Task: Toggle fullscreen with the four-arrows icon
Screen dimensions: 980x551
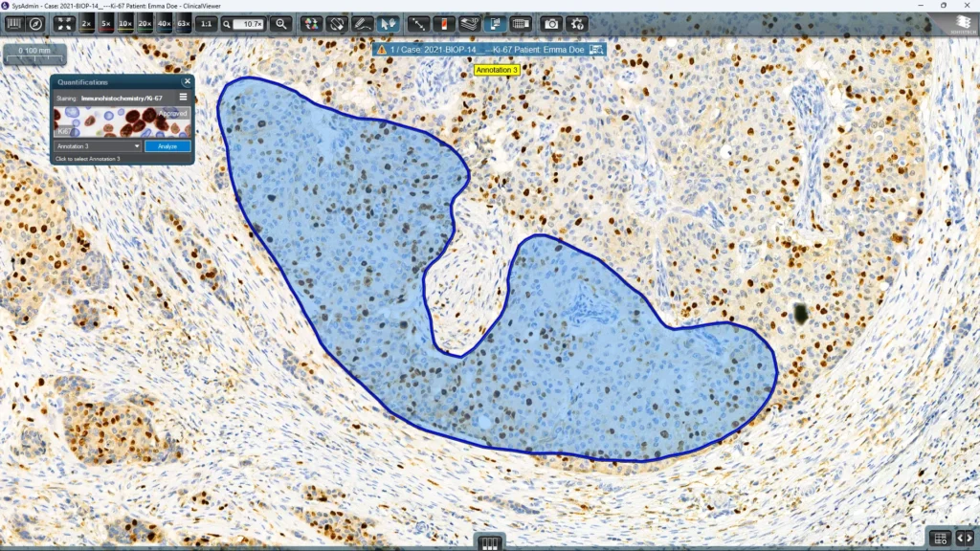Action: point(64,24)
